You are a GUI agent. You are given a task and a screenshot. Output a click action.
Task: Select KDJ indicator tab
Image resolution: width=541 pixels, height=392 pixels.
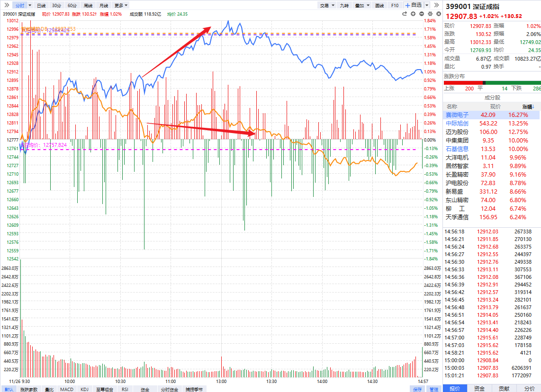click(x=84, y=389)
